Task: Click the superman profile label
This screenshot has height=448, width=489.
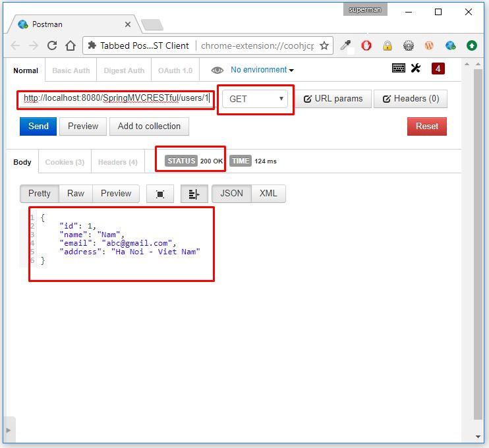Action: click(x=365, y=10)
